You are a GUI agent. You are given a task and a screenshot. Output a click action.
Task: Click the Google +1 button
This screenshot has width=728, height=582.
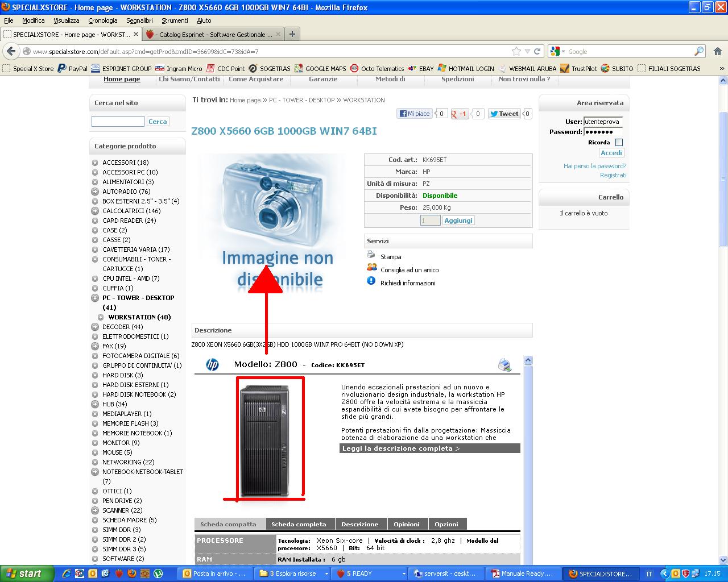pos(459,114)
